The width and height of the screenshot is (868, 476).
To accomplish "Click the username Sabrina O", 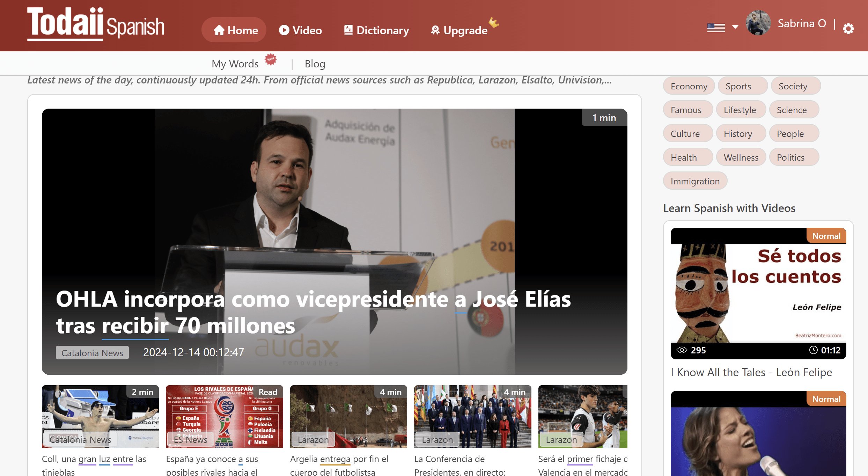I will click(x=802, y=23).
